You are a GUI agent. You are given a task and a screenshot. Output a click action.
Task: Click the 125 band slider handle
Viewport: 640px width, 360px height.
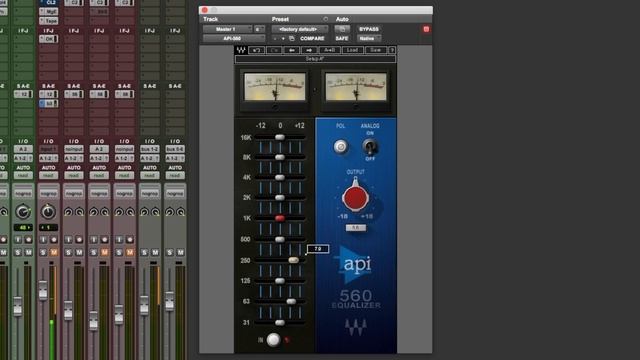point(280,281)
